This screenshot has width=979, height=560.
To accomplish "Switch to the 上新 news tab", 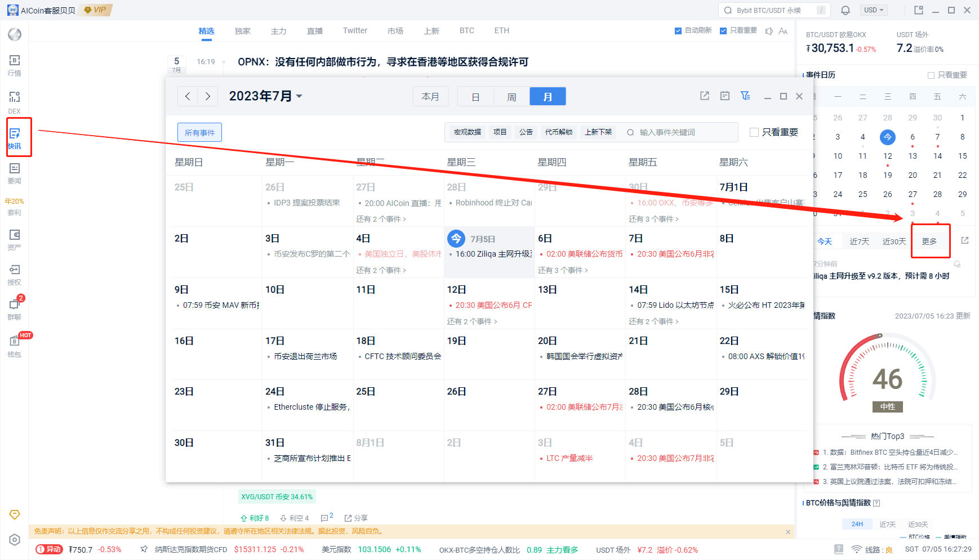I will [x=431, y=31].
